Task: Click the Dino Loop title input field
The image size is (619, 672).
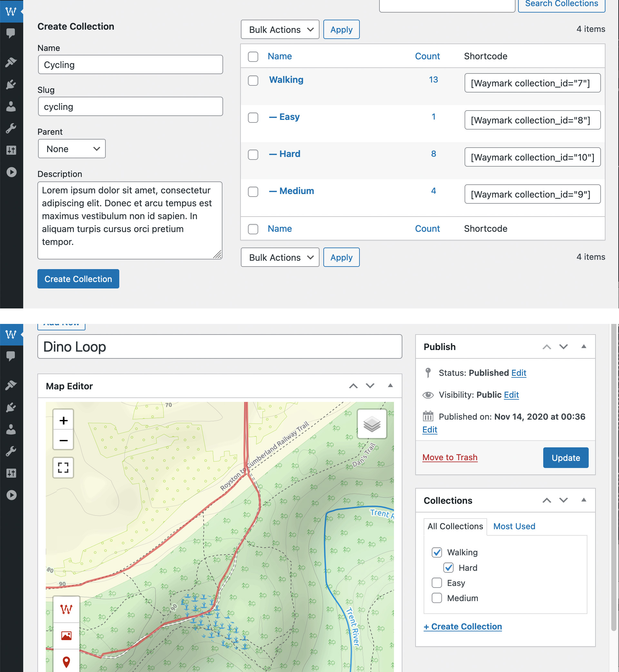Action: point(220,346)
